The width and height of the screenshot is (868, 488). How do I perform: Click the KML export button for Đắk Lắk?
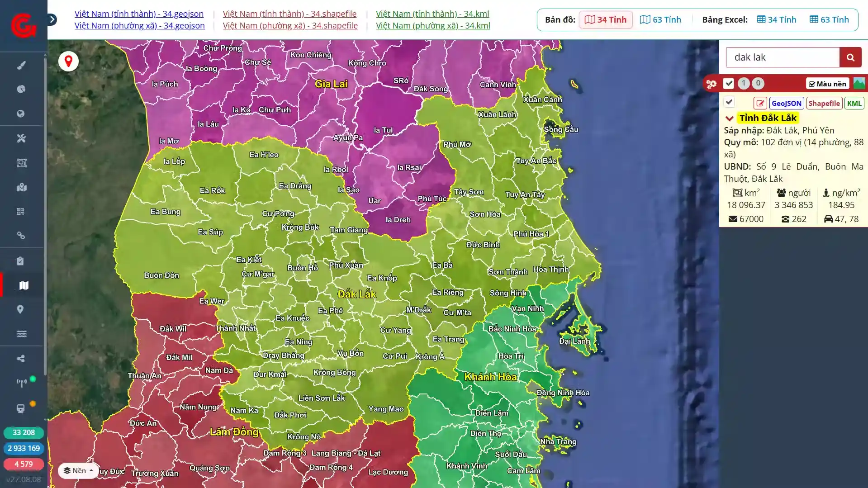[x=854, y=103]
